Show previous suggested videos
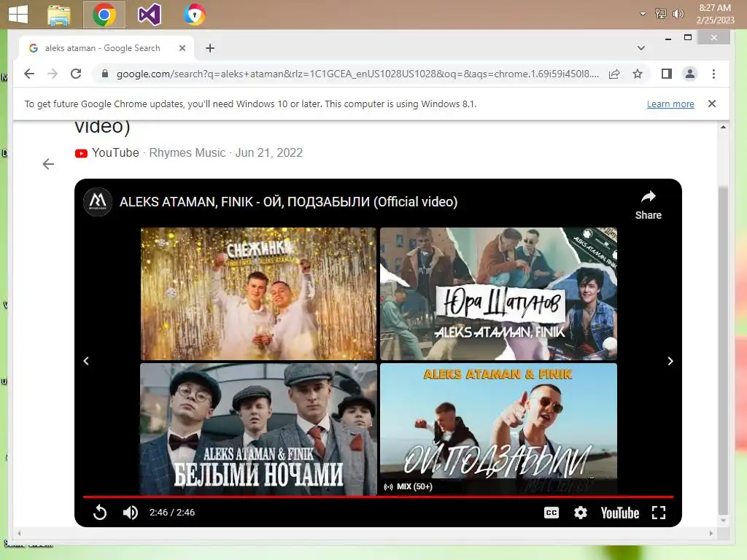This screenshot has width=747, height=560. (x=86, y=361)
